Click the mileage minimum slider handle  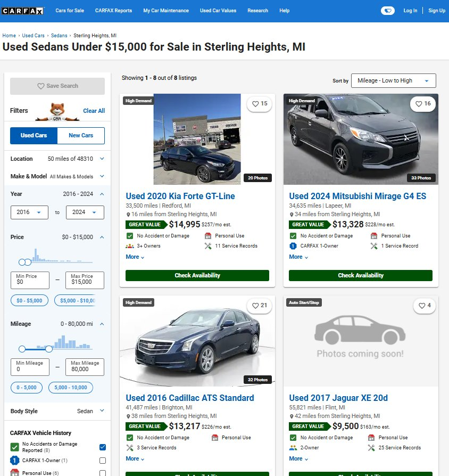pos(22,349)
